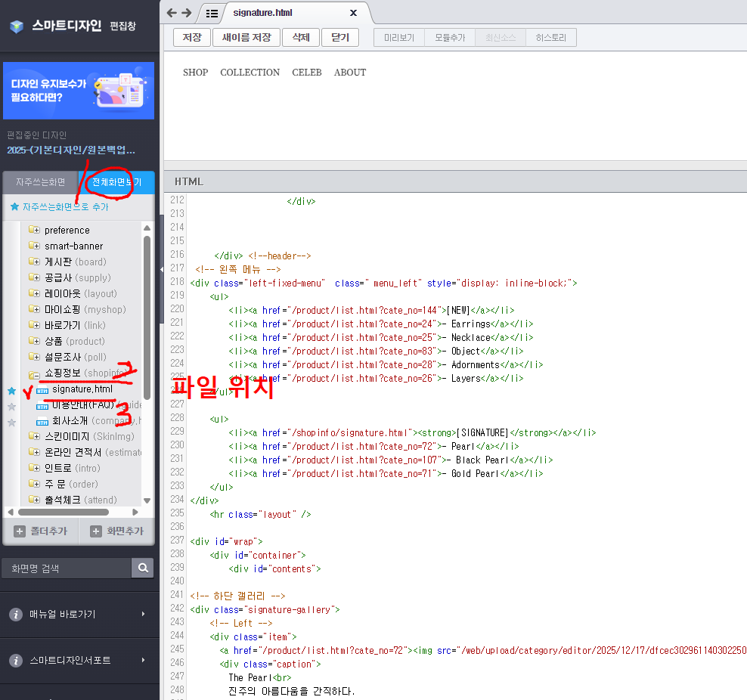Expand the 게시판 (board) folder

[x=34, y=262]
